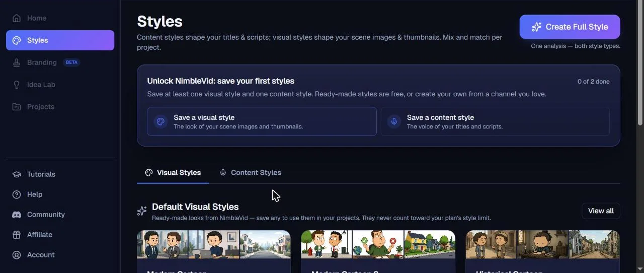Select the Visual Styles tab
644x273 pixels.
click(173, 173)
